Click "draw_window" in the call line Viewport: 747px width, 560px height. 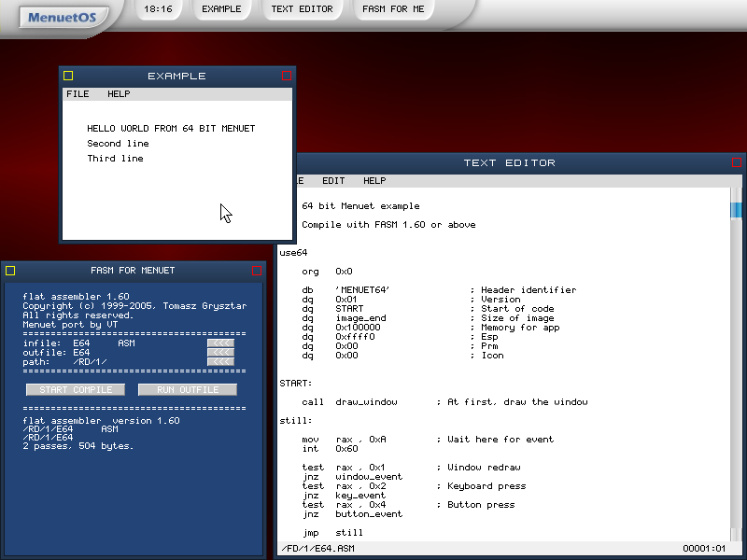coord(366,402)
